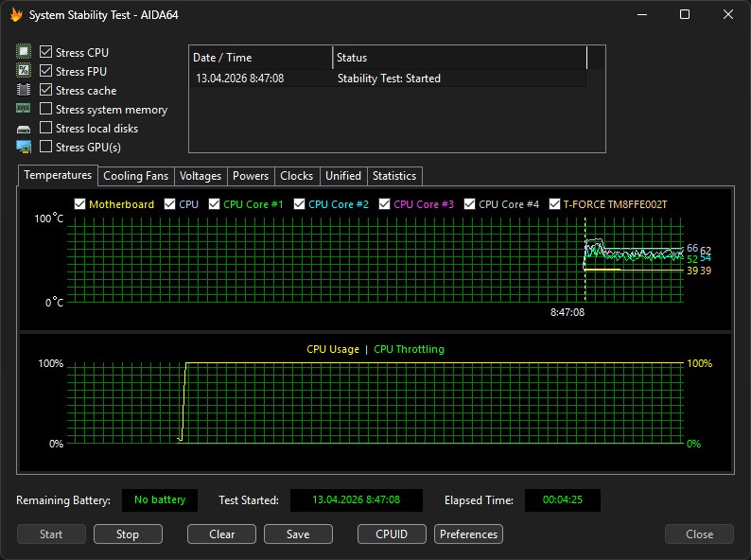Minimize the AIDA64 window
Viewport: 751px width, 560px height.
click(x=642, y=14)
